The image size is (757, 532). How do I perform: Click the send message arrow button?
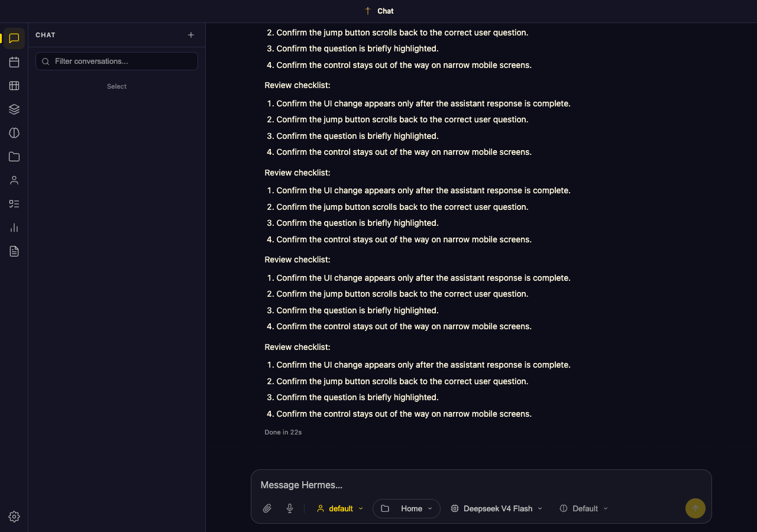coord(695,508)
